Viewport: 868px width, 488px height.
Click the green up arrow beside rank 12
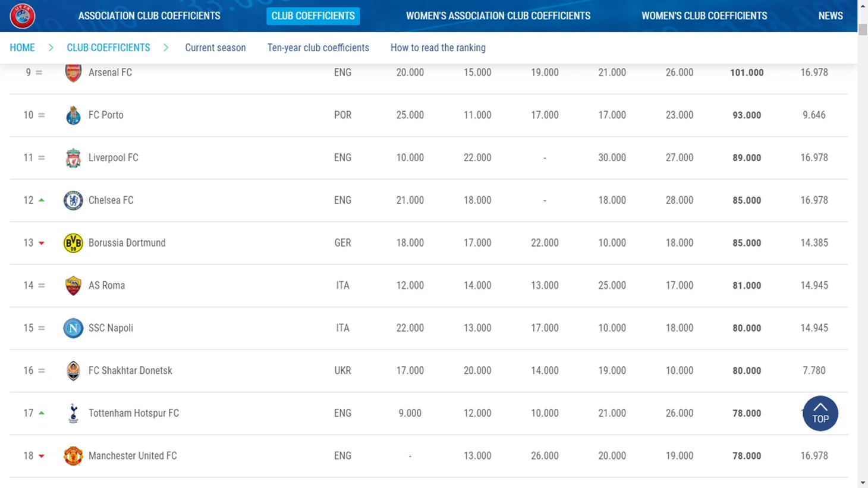click(42, 200)
